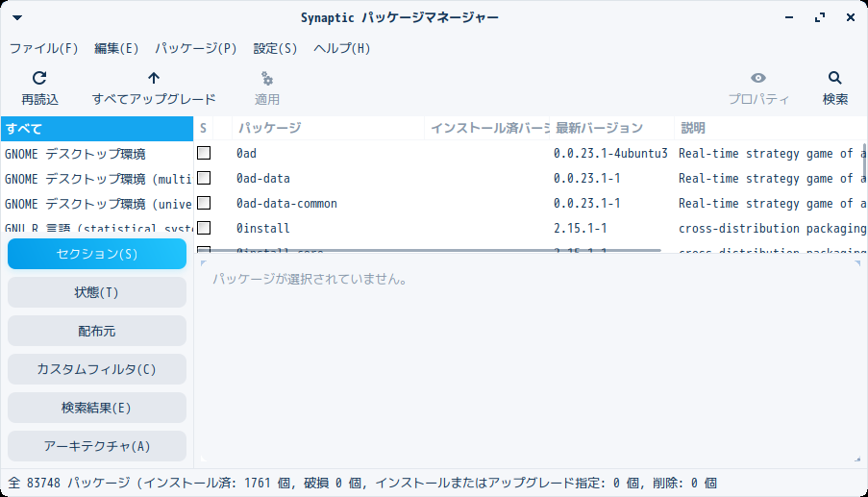Open プロパティ eye icon
This screenshot has width=868, height=497.
pos(758,78)
